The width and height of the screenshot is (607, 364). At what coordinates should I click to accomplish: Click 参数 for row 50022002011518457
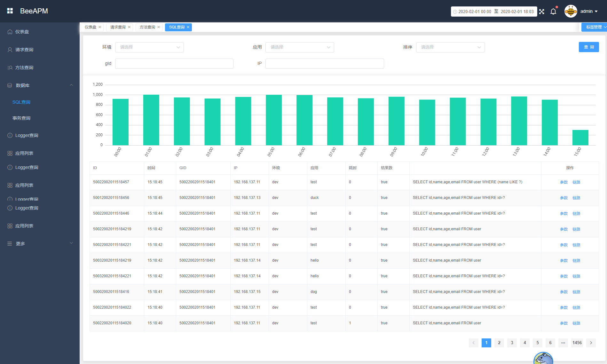(564, 182)
